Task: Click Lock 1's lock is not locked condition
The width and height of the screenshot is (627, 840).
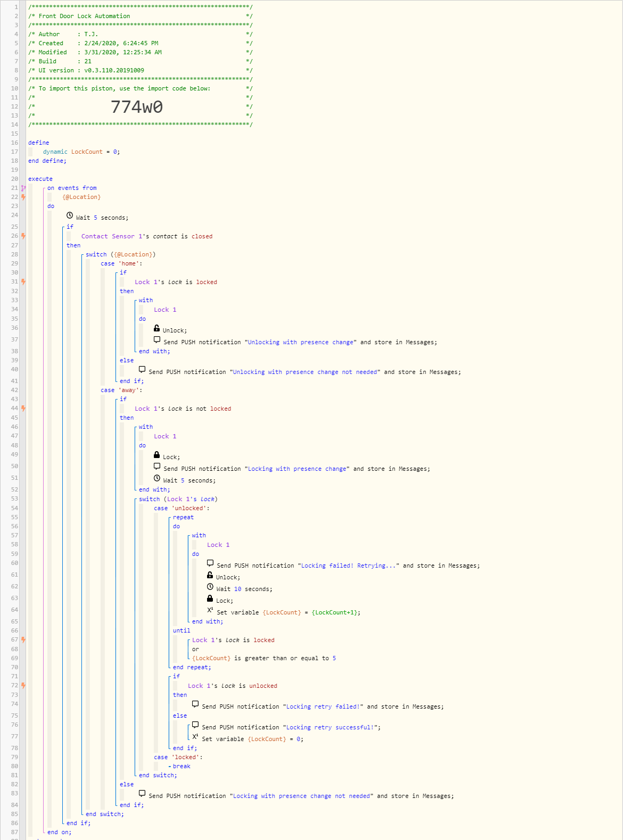Action: pyautogui.click(x=183, y=409)
